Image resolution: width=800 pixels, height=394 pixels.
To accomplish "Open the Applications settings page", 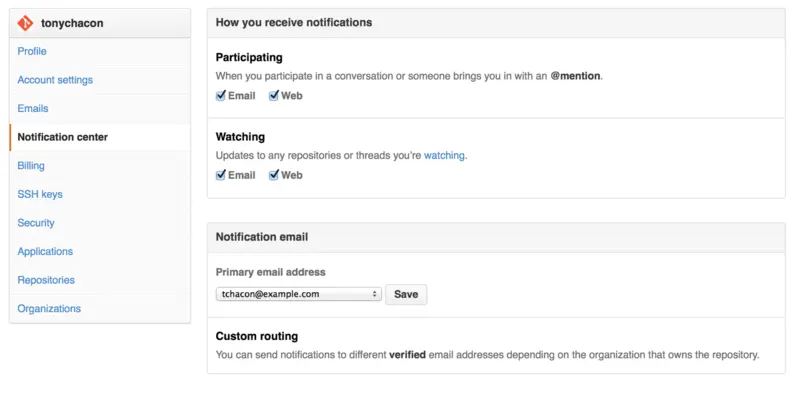I will 45,251.
